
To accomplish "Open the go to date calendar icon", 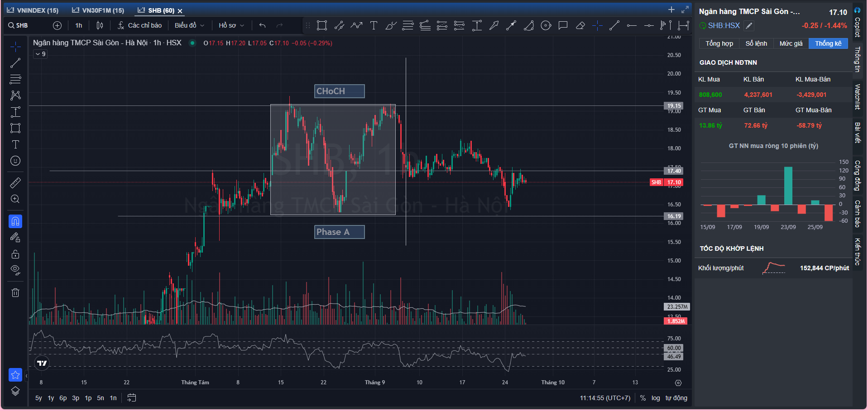I will (132, 397).
